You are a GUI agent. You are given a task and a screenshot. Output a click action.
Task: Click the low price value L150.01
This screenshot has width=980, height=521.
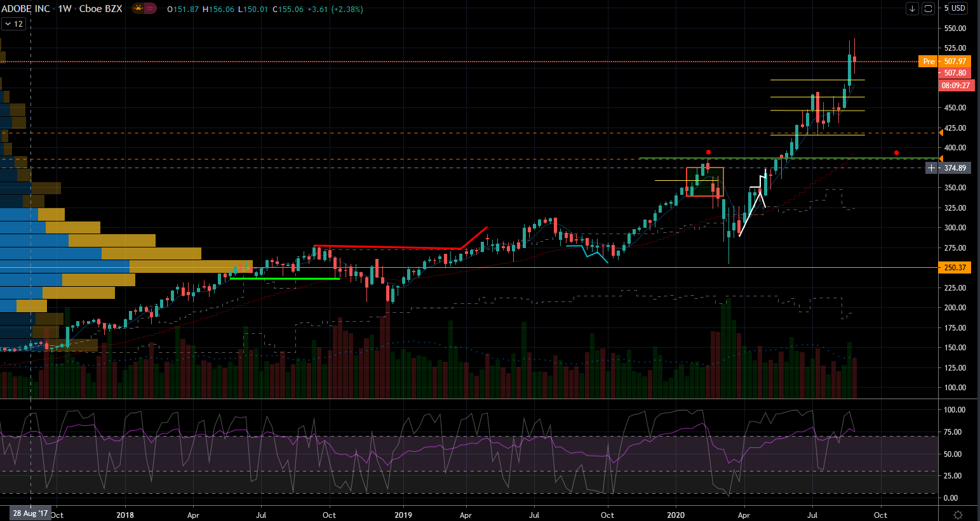coord(253,10)
